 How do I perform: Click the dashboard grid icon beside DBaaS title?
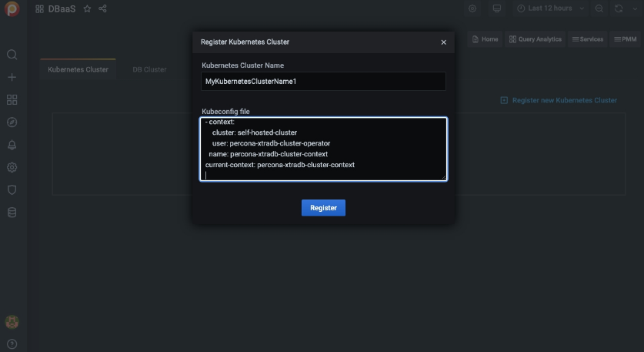coord(39,9)
